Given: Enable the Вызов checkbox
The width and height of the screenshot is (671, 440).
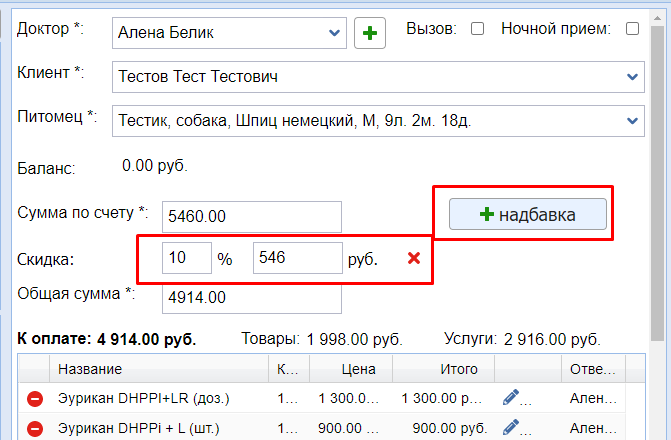Looking at the screenshot, I should point(478,29).
